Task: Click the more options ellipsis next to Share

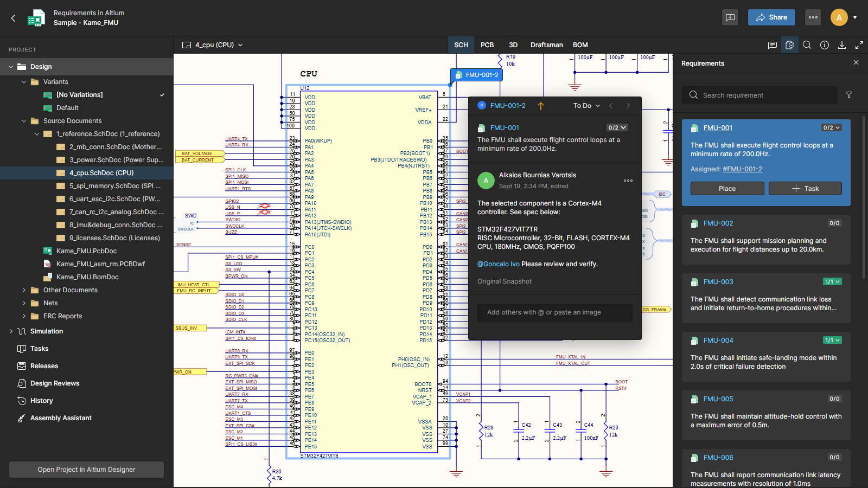Action: point(813,17)
